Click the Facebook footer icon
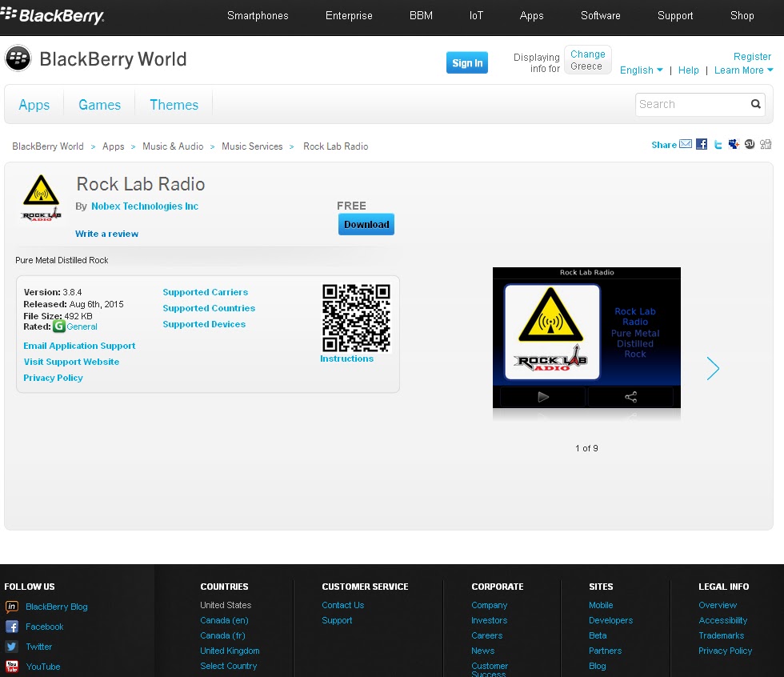 click(11, 627)
